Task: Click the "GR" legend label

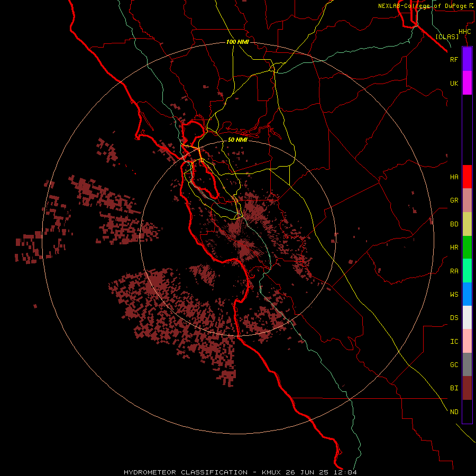Action: [x=454, y=200]
